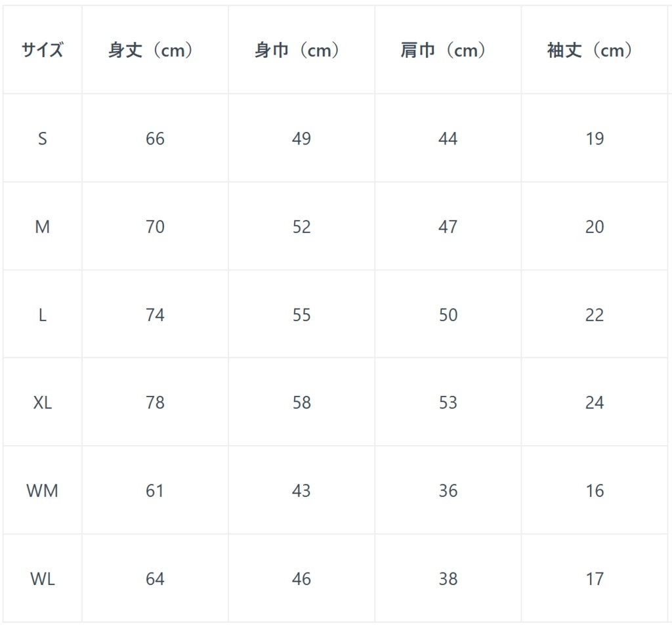This screenshot has height=627, width=672.
Task: Select the S size row label
Action: (42, 139)
